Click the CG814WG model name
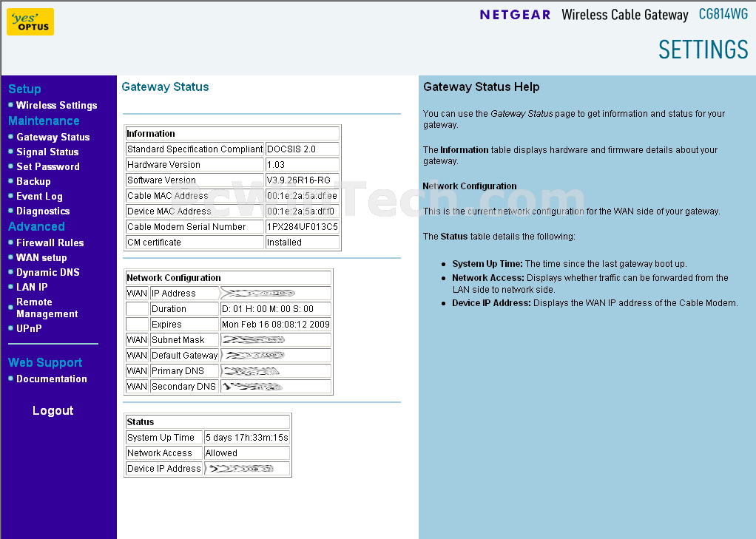 pyautogui.click(x=723, y=14)
